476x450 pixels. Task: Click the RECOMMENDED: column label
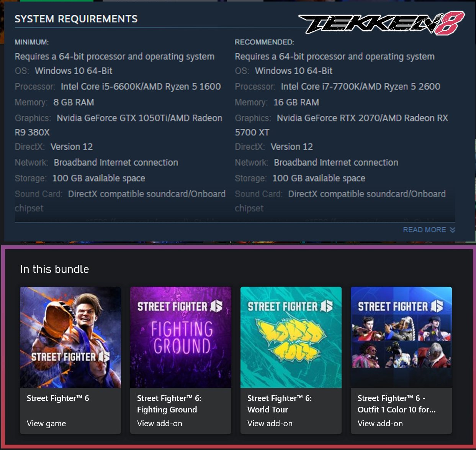[x=264, y=42]
